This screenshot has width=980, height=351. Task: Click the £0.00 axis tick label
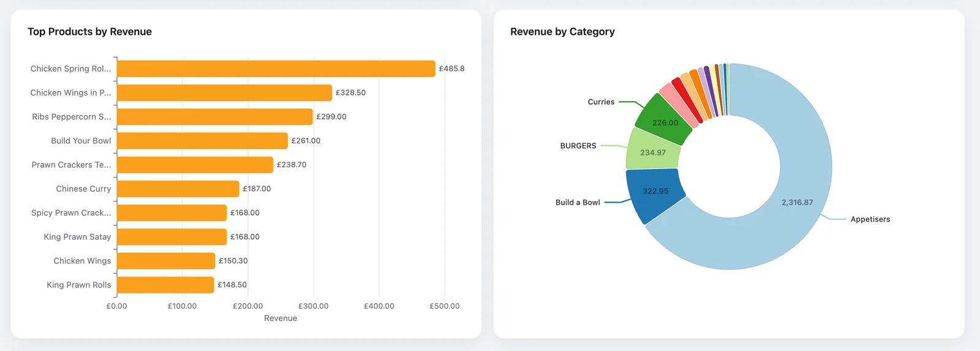click(116, 306)
